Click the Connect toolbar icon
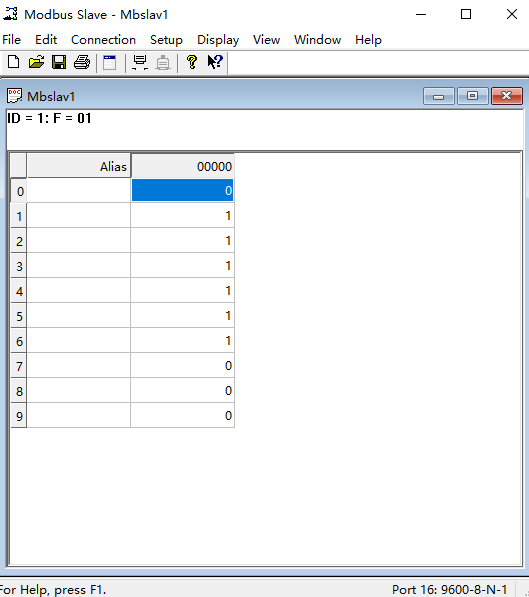Image resolution: width=529 pixels, height=597 pixels. coord(140,62)
